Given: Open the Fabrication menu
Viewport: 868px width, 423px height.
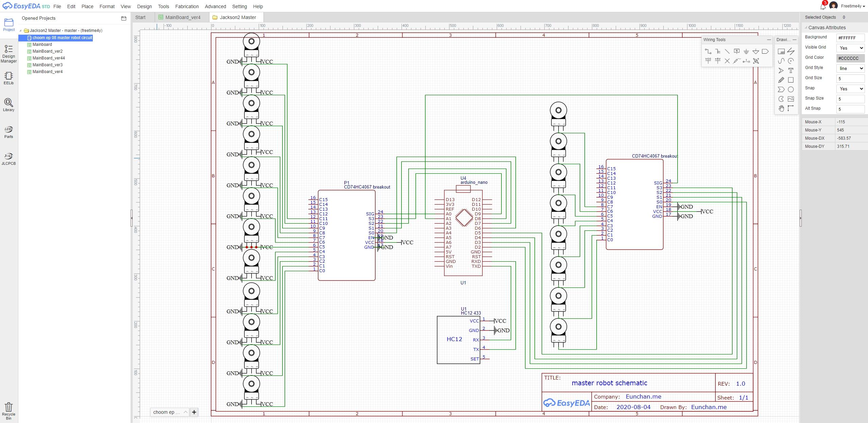Looking at the screenshot, I should click(x=187, y=6).
